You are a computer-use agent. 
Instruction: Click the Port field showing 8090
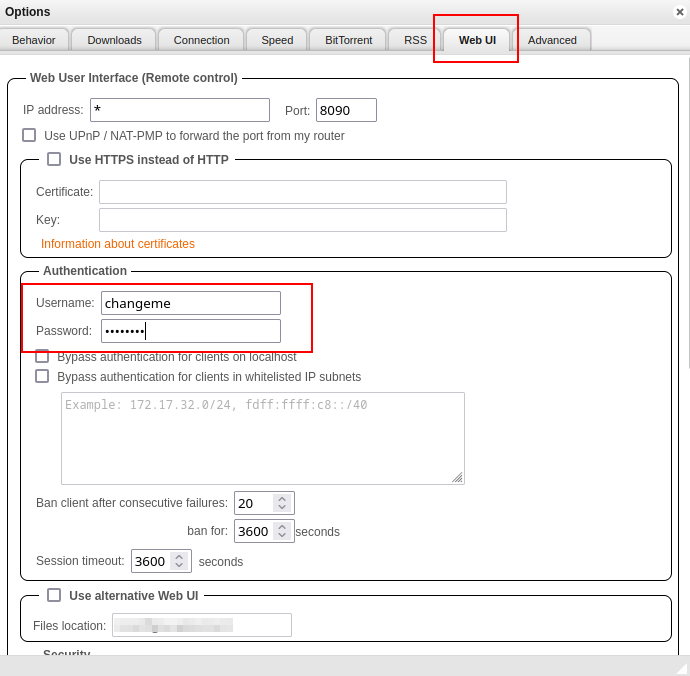coord(346,110)
